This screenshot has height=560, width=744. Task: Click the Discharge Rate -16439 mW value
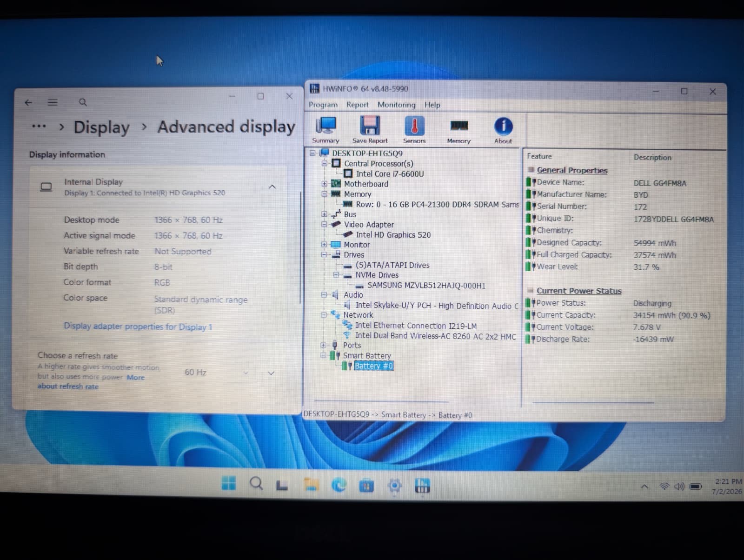click(653, 340)
